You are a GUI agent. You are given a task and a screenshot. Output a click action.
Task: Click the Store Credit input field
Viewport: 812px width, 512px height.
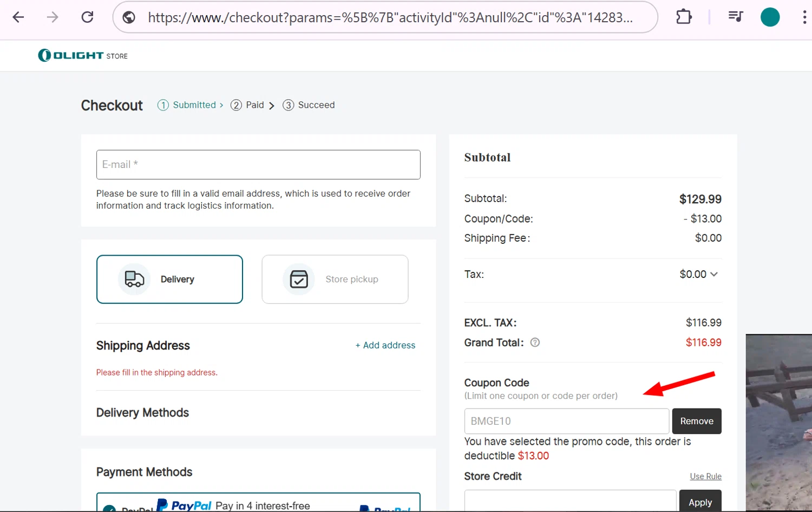[570, 501]
